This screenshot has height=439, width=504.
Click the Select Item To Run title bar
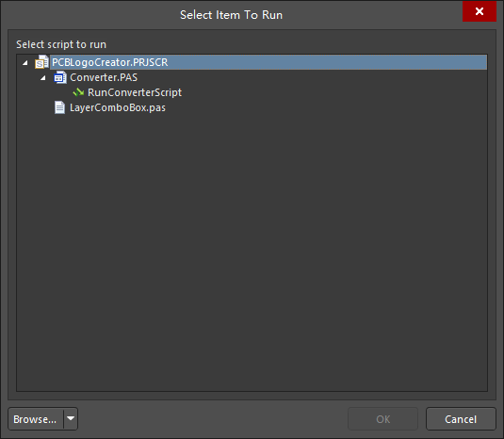(231, 15)
